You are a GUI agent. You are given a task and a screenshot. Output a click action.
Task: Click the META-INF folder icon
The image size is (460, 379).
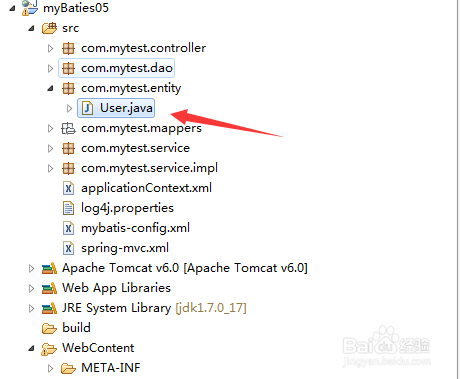(x=68, y=368)
